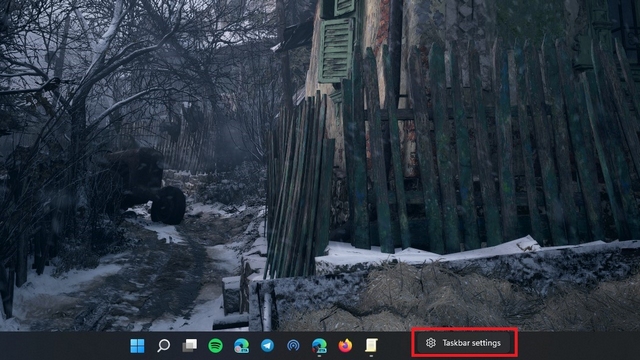Click the gear icon beside Taskbar settings
640x360 pixels.
click(431, 343)
